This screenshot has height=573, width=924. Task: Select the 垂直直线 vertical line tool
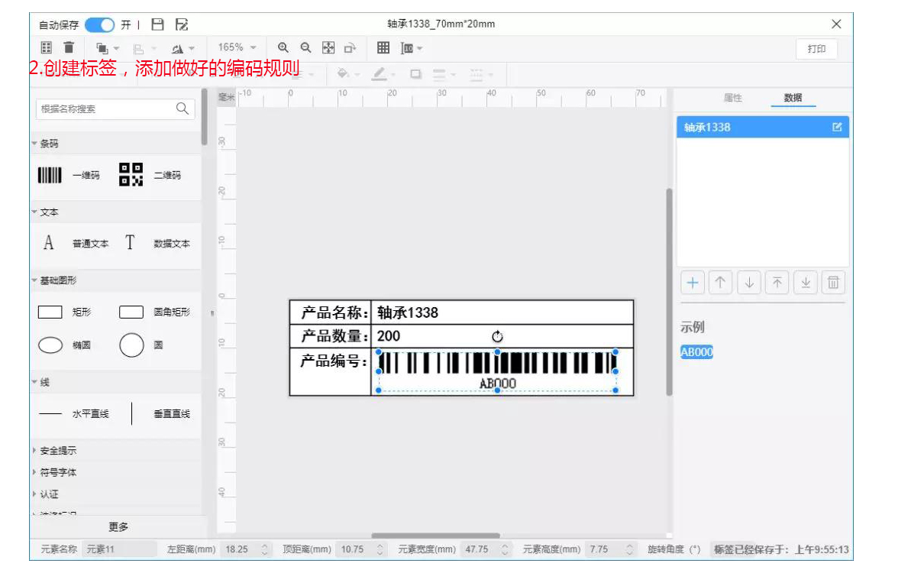(x=160, y=414)
